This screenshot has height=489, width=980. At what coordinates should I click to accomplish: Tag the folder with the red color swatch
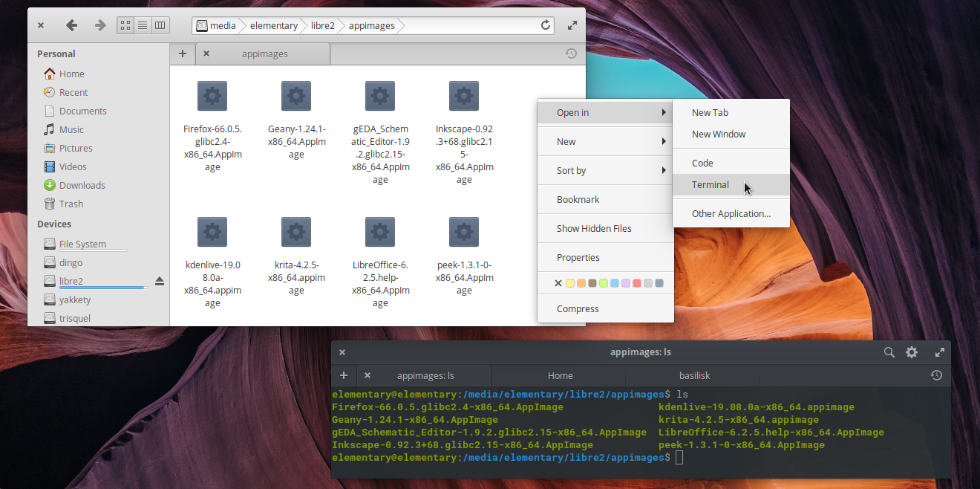click(636, 282)
